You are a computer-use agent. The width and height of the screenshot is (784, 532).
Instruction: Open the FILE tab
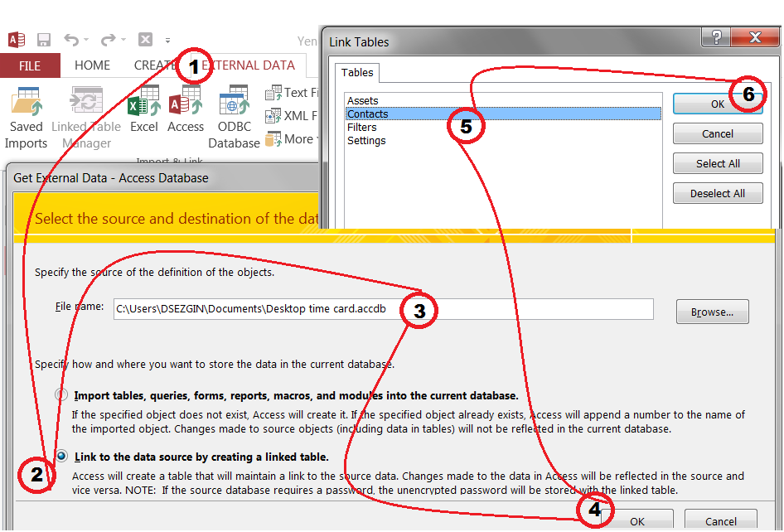pyautogui.click(x=30, y=65)
